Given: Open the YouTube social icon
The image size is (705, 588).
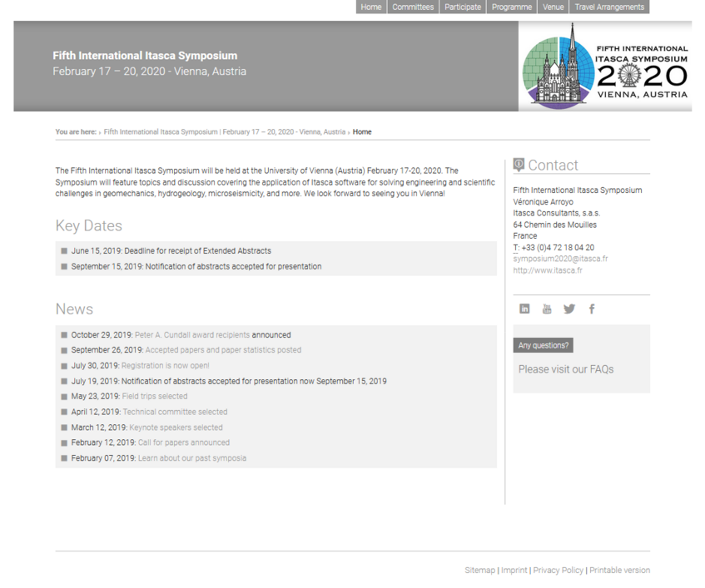Looking at the screenshot, I should pyautogui.click(x=547, y=309).
